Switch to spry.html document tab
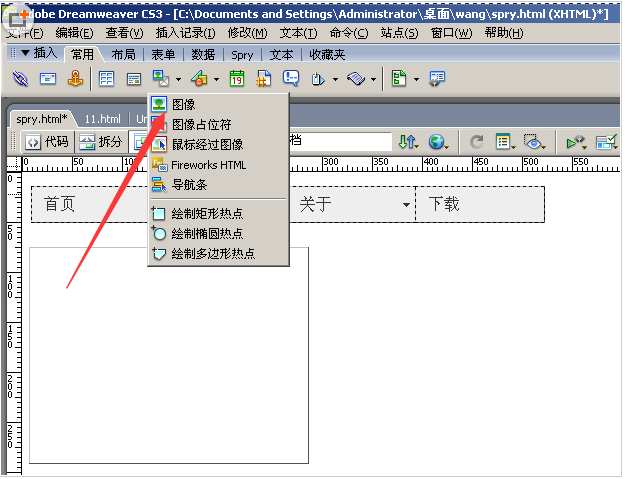Image resolution: width=625 pixels, height=479 pixels. (41, 119)
